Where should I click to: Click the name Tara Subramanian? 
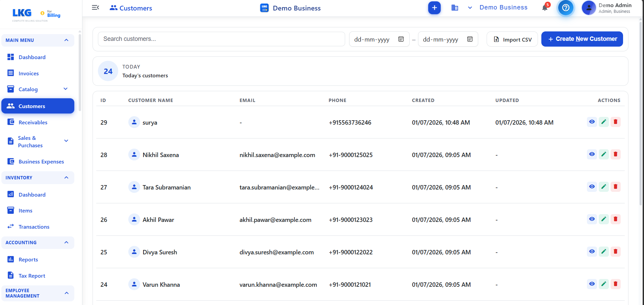[166, 187]
